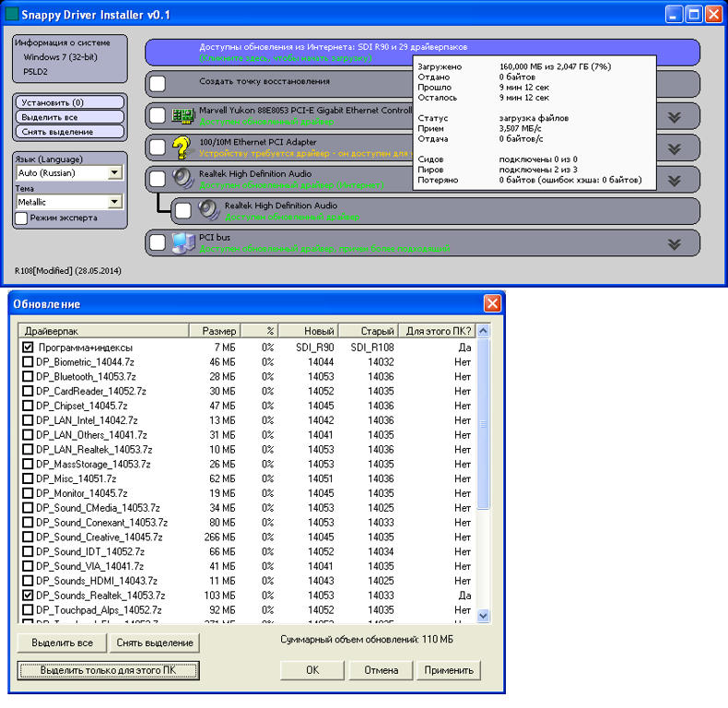Expand the 100/10M Ethernet adapter entry
This screenshot has height=708, width=728.
(x=675, y=148)
